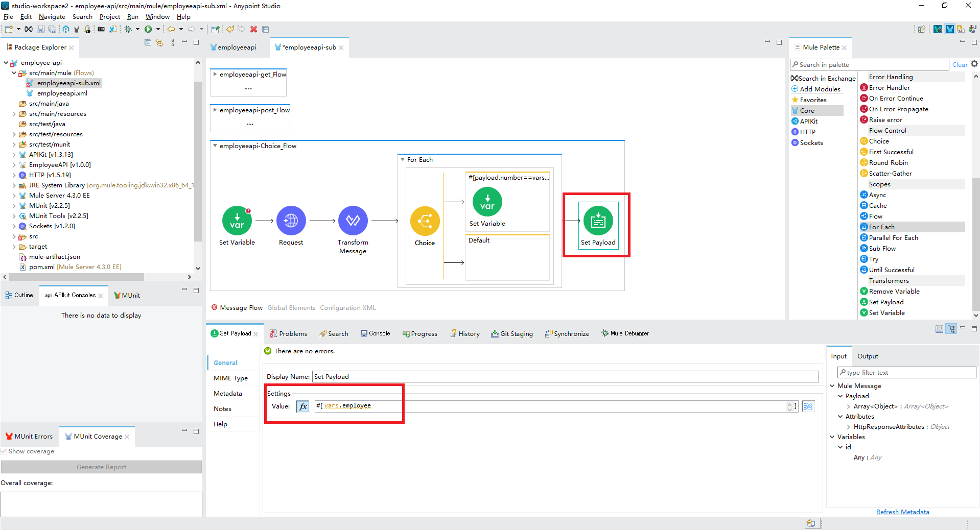Open the Project menu
This screenshot has height=531, width=980.
109,17
